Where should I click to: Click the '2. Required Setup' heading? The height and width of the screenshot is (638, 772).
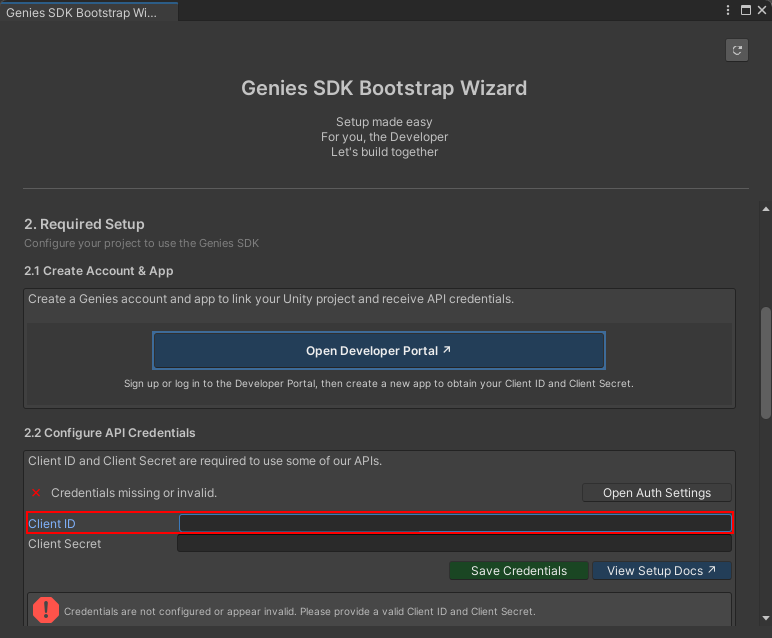pyautogui.click(x=84, y=224)
